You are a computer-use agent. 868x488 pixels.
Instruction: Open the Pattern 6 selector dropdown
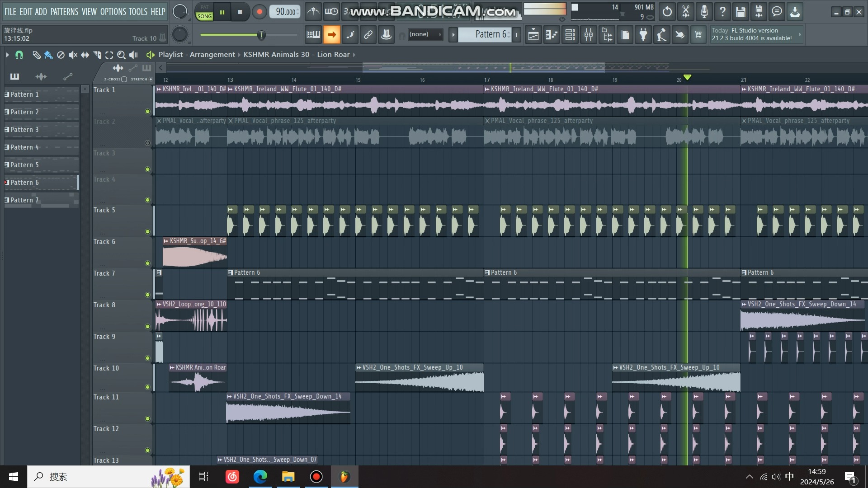[485, 34]
